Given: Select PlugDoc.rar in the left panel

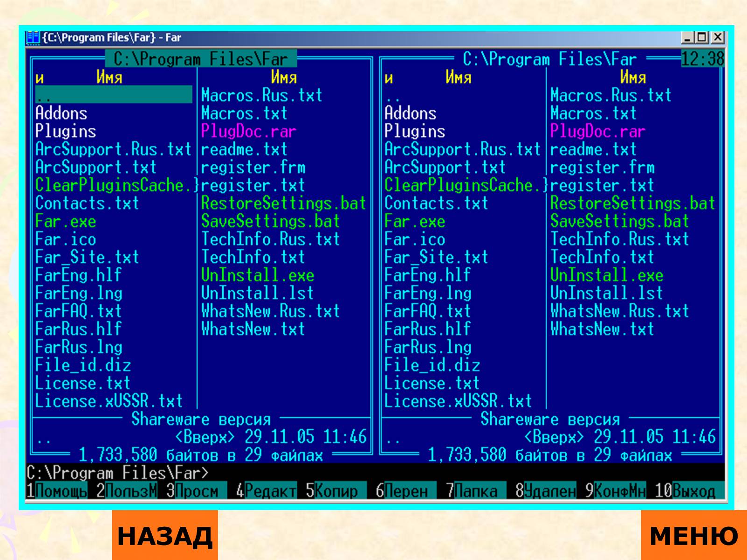Looking at the screenshot, I should (x=248, y=131).
